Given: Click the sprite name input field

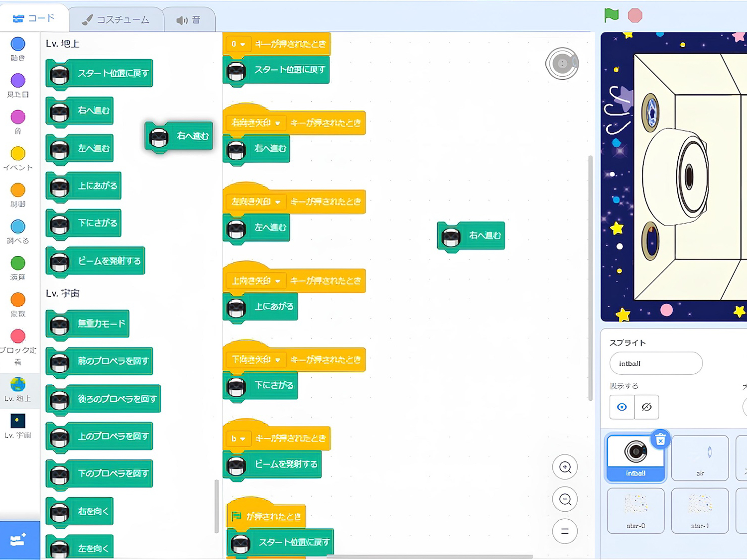Looking at the screenshot, I should tap(655, 363).
